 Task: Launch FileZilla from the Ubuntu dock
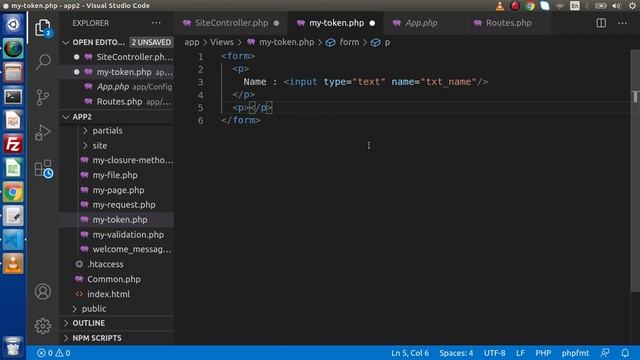point(13,144)
